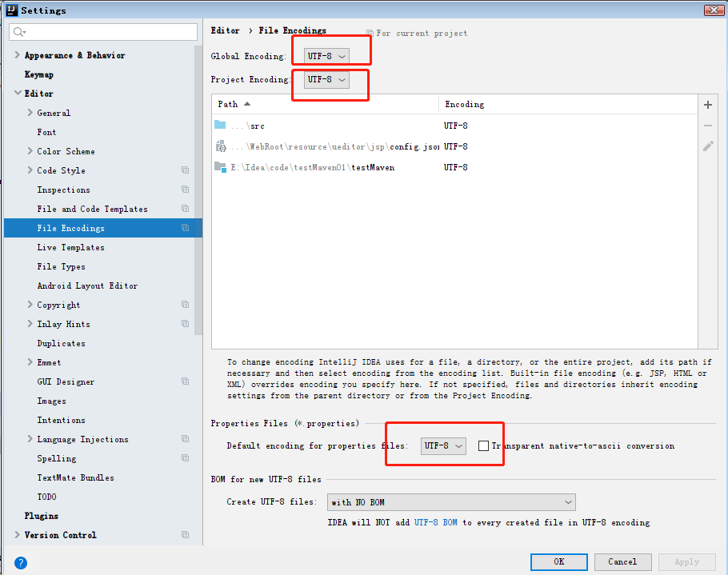
Task: Sort by Path column header
Action: click(x=325, y=105)
